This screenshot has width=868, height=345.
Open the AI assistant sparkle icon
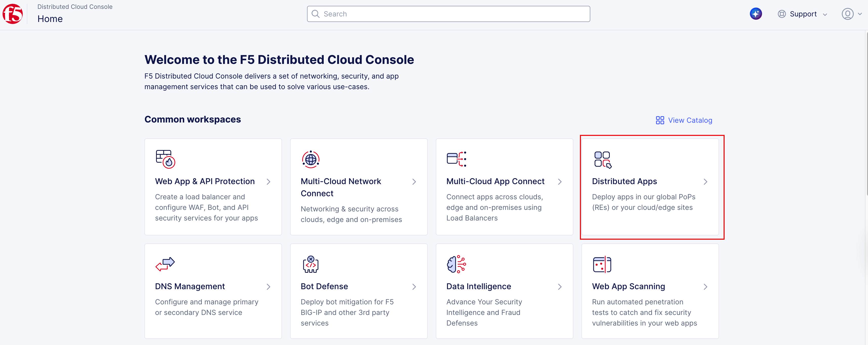(x=755, y=14)
